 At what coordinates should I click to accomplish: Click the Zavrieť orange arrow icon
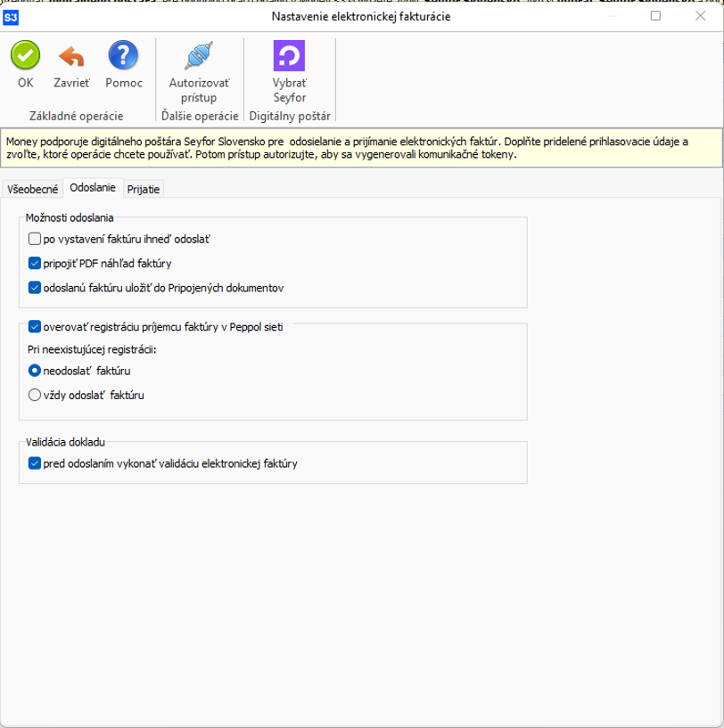(71, 56)
